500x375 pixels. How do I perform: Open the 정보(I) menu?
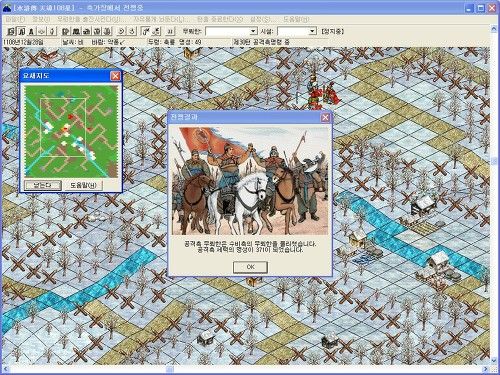pyautogui.click(x=41, y=19)
